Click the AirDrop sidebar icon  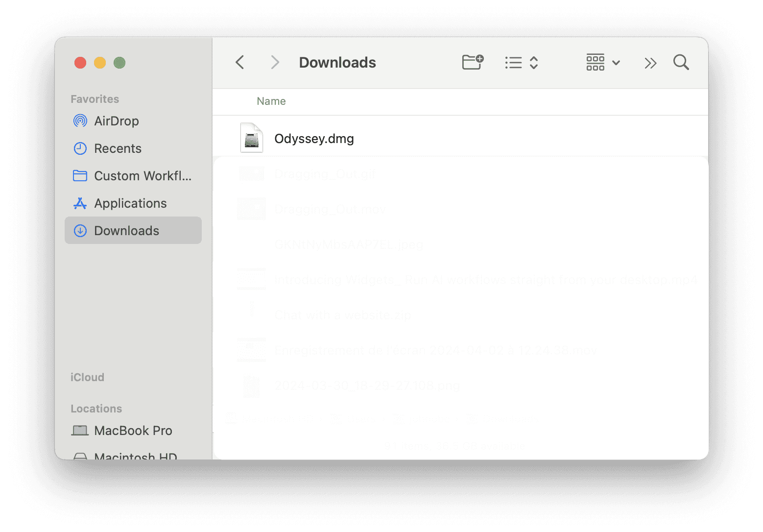80,121
